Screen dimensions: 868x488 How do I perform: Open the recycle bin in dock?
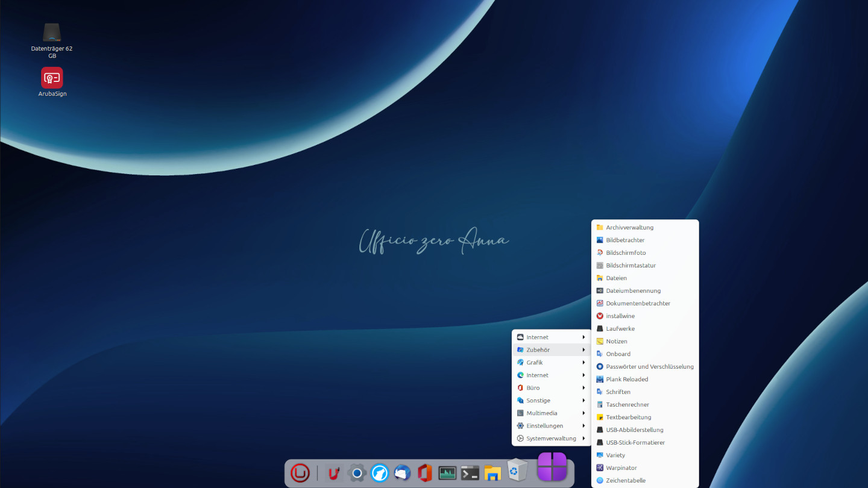point(517,471)
